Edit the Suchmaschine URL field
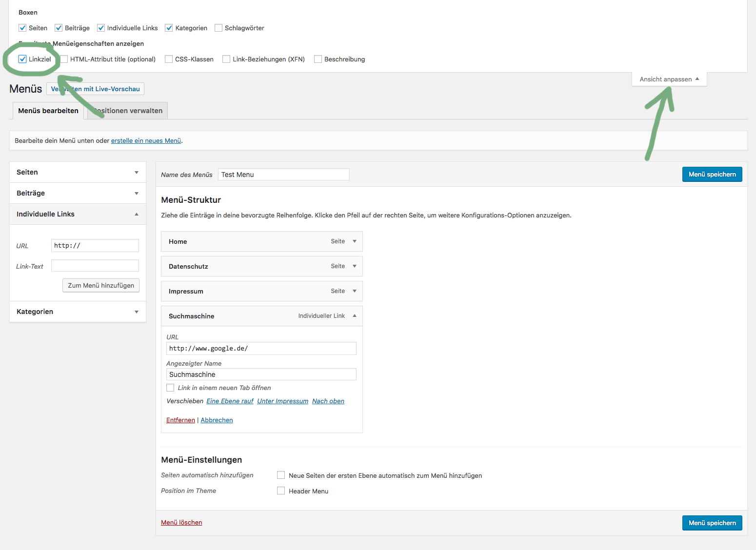Viewport: 756px width, 550px height. click(x=261, y=348)
